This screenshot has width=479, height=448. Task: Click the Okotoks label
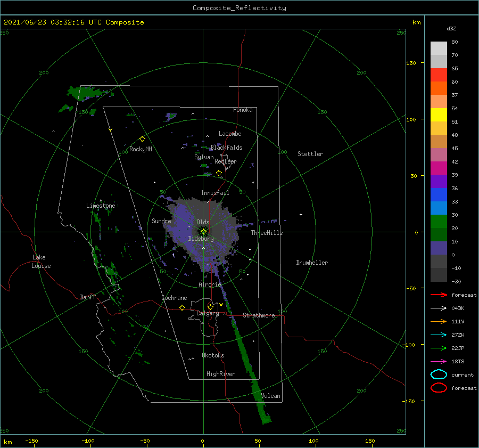coord(213,355)
